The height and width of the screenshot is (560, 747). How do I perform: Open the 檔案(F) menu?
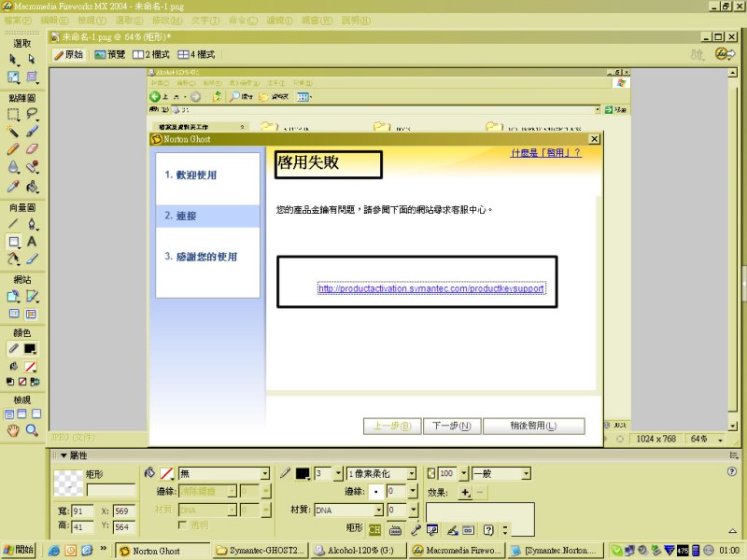18,21
